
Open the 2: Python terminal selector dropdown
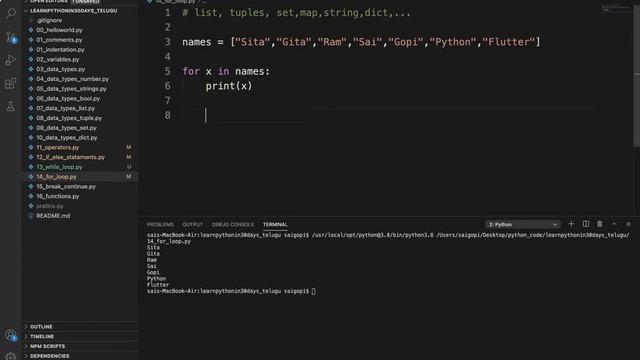pyautogui.click(x=523, y=224)
